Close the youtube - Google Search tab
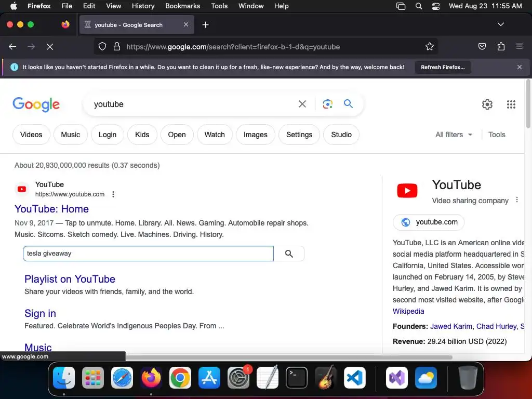The height and width of the screenshot is (399, 532). click(x=186, y=24)
